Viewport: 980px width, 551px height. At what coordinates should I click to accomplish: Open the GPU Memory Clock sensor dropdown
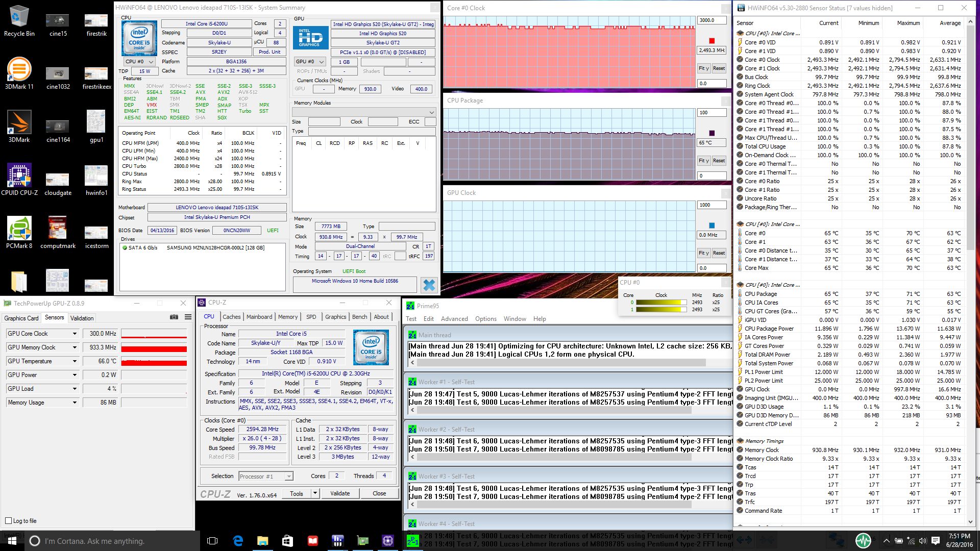point(75,347)
